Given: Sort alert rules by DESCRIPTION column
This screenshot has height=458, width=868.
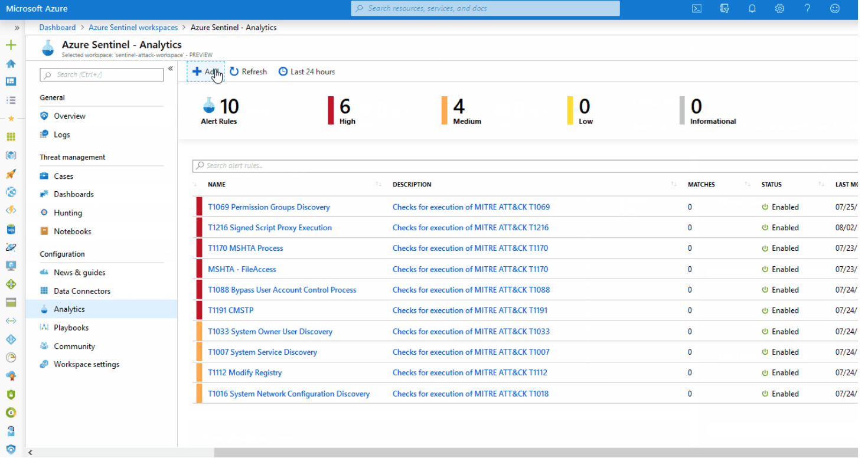Looking at the screenshot, I should 412,185.
